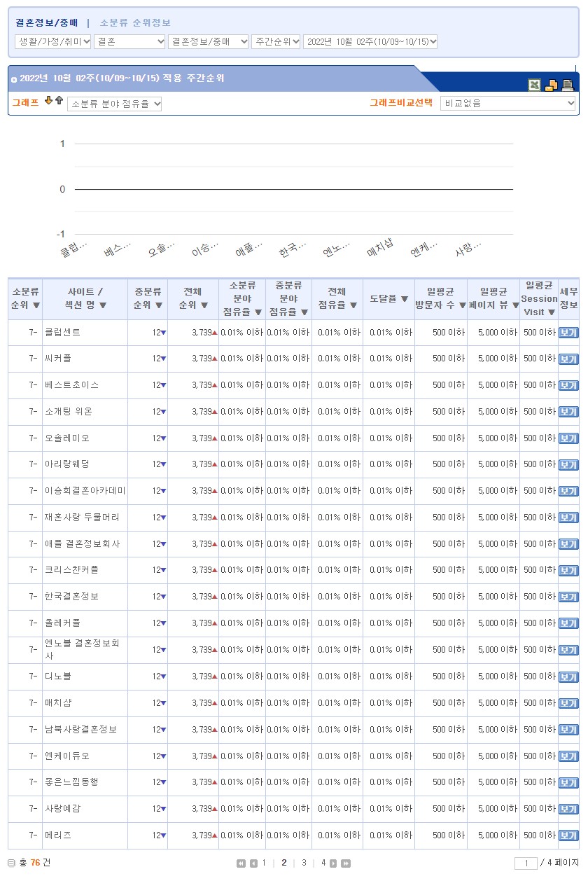Click the page number input field
This screenshot has width=588, height=888.
click(526, 863)
